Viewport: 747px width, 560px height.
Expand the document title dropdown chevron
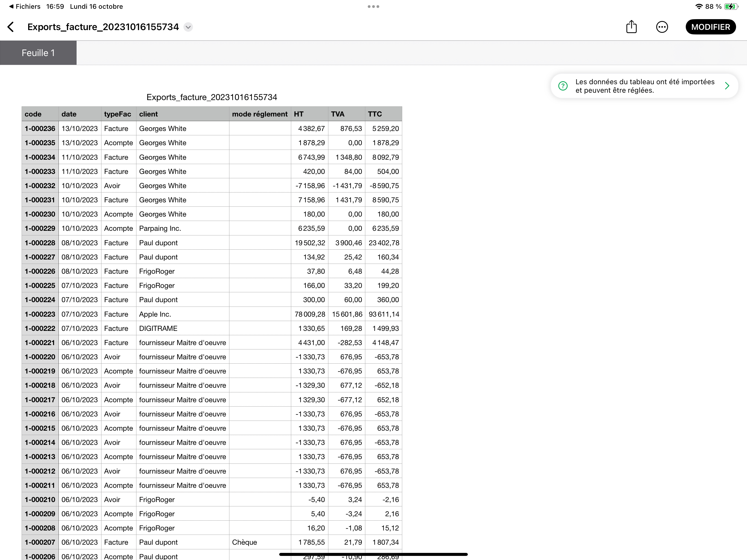[x=188, y=27]
